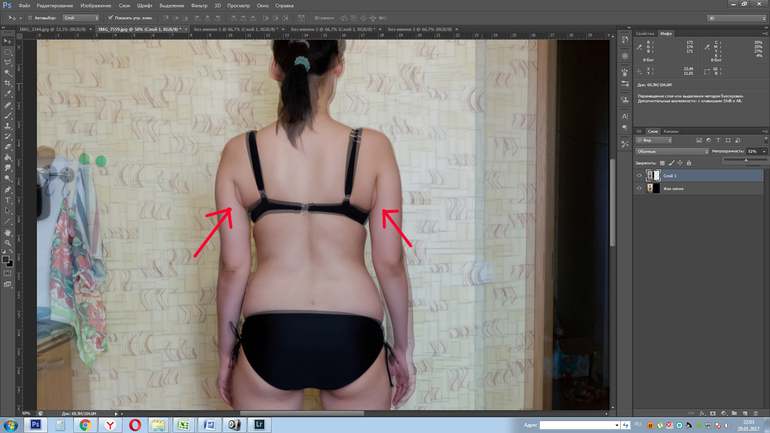
Task: Switch to the Каналы tab
Action: coord(671,131)
